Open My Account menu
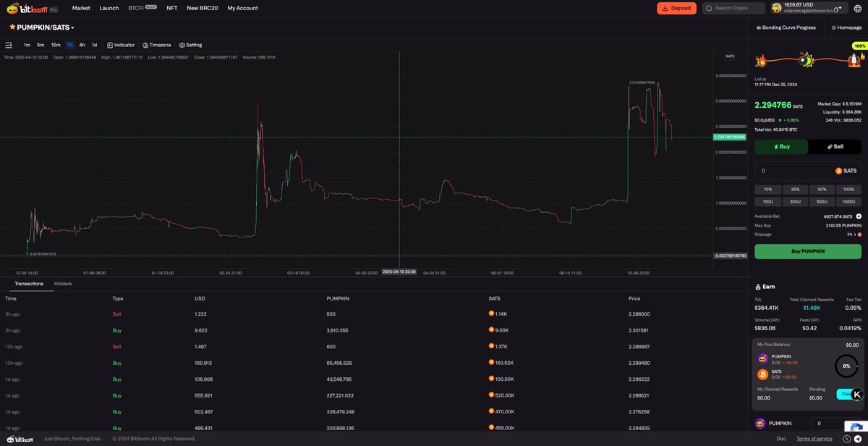This screenshot has width=868, height=446. tap(242, 8)
